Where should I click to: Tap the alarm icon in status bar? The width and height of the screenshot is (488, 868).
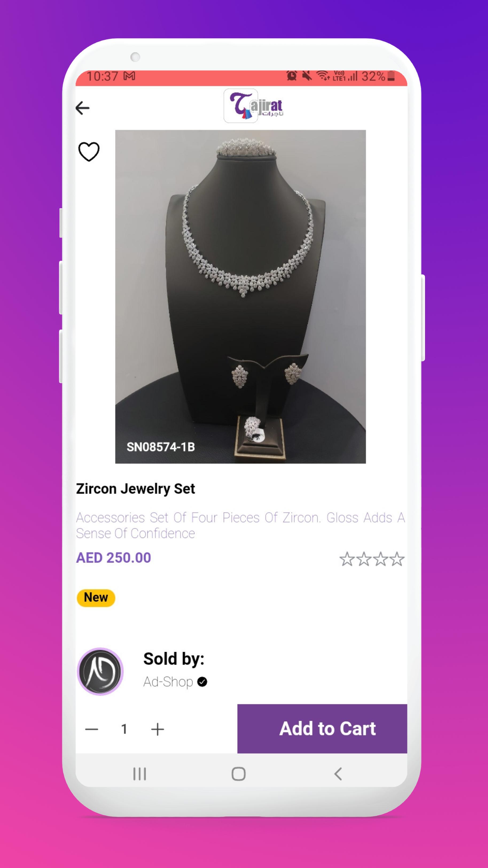click(x=292, y=76)
